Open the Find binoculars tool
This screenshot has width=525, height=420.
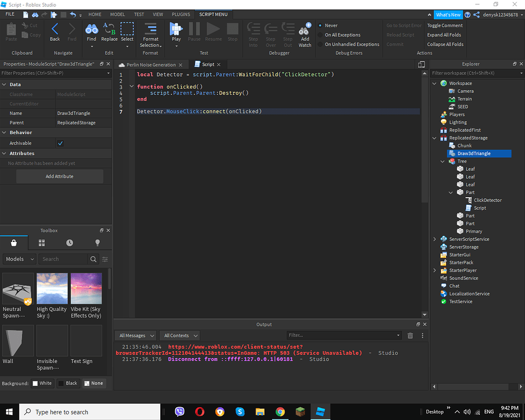pos(91,32)
